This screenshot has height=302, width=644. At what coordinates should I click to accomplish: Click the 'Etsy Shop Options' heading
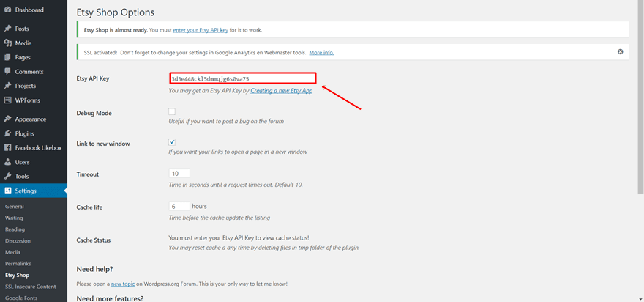point(116,12)
